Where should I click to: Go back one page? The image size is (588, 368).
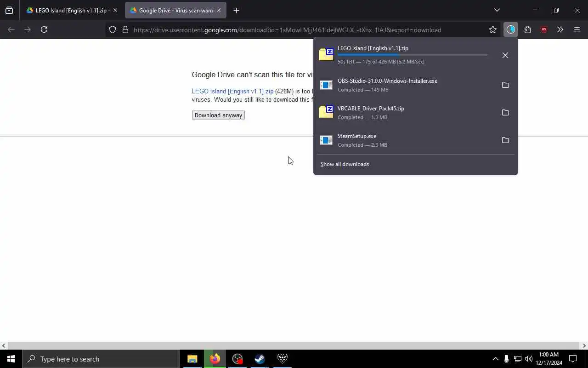(x=11, y=29)
